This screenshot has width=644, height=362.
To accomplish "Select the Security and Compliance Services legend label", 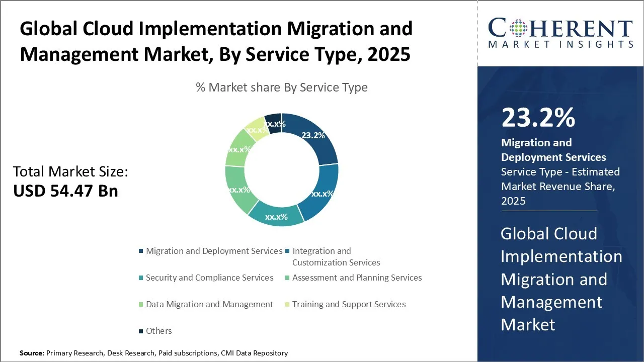I will pos(209,278).
